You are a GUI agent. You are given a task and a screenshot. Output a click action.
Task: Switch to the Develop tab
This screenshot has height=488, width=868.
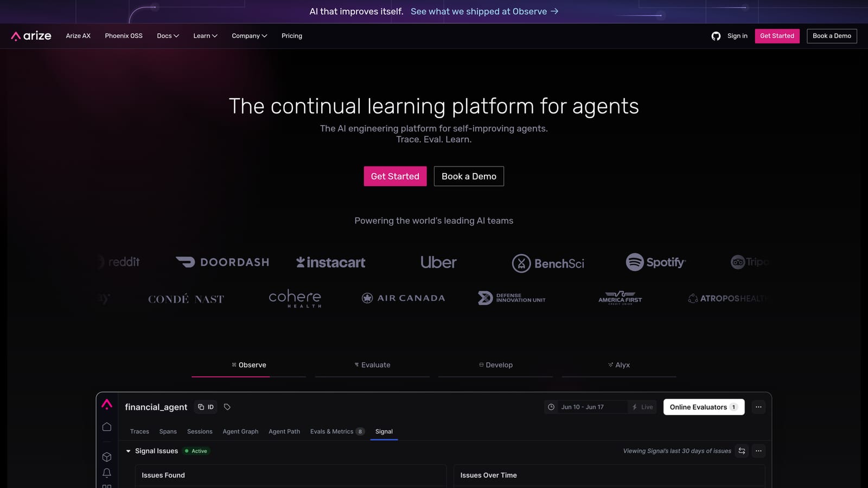[x=496, y=365]
